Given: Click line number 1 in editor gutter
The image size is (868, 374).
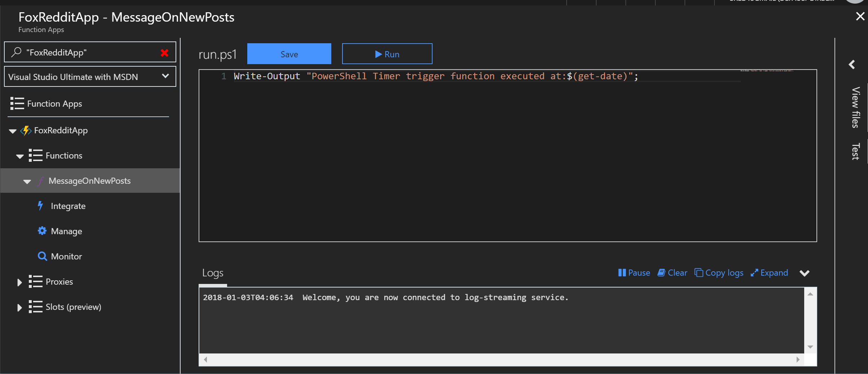Looking at the screenshot, I should click(x=224, y=76).
